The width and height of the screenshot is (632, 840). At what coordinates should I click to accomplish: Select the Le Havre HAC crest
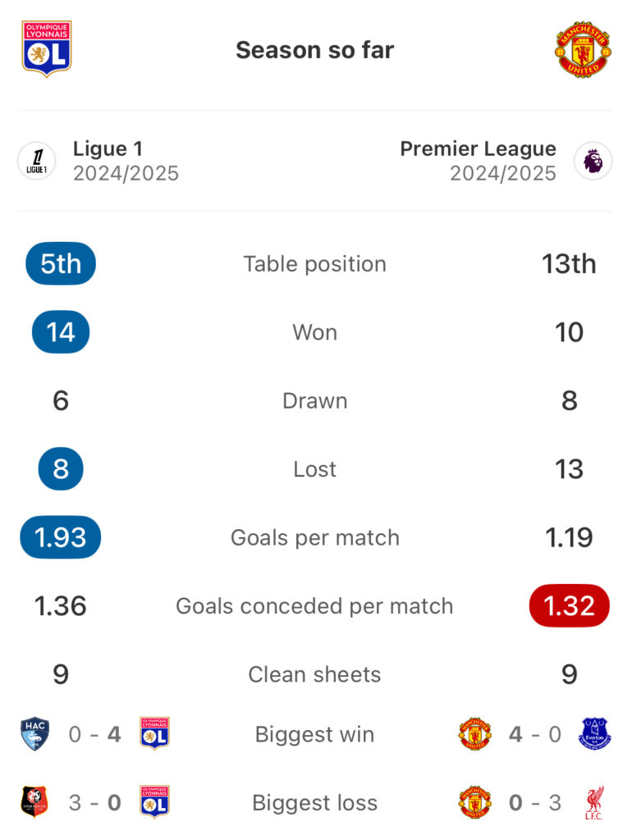click(x=34, y=734)
